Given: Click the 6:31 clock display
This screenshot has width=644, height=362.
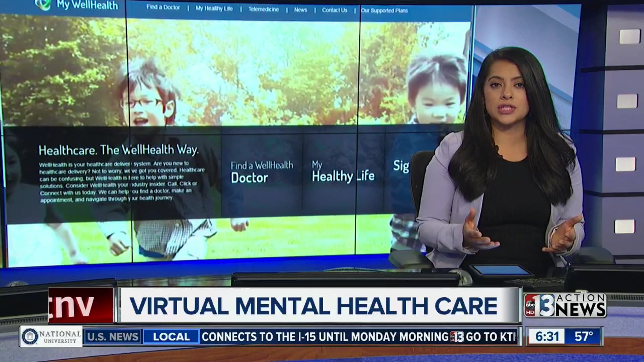Looking at the screenshot, I should [547, 336].
